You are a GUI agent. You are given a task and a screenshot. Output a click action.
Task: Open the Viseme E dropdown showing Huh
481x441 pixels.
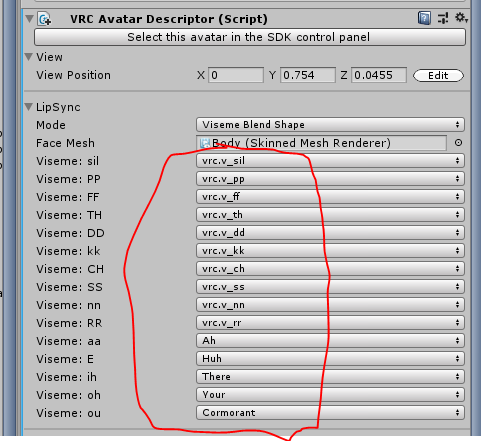click(x=330, y=359)
